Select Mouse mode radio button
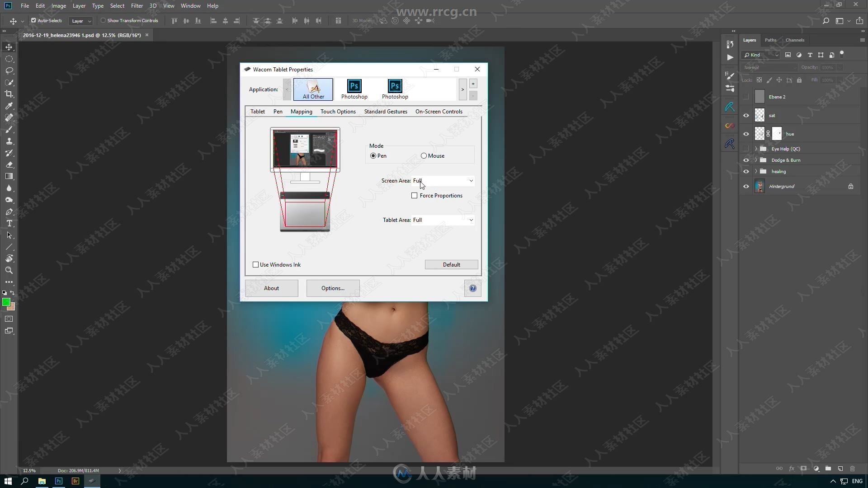 423,155
